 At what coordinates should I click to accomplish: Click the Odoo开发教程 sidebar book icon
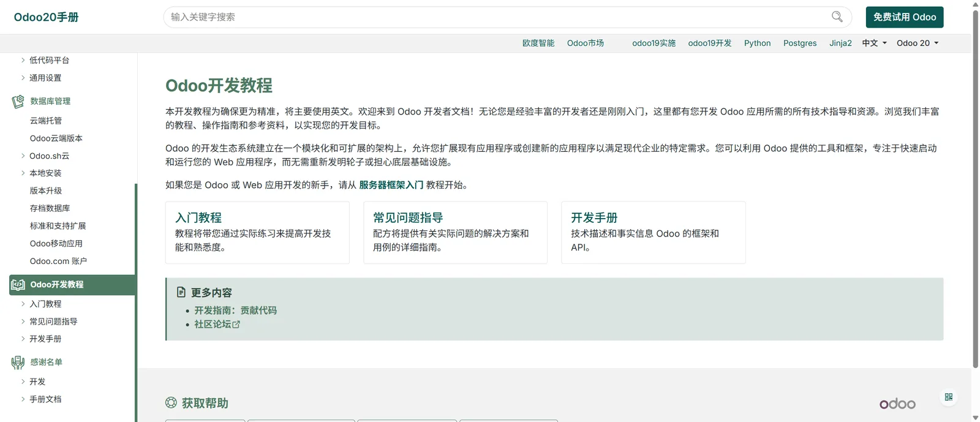18,285
